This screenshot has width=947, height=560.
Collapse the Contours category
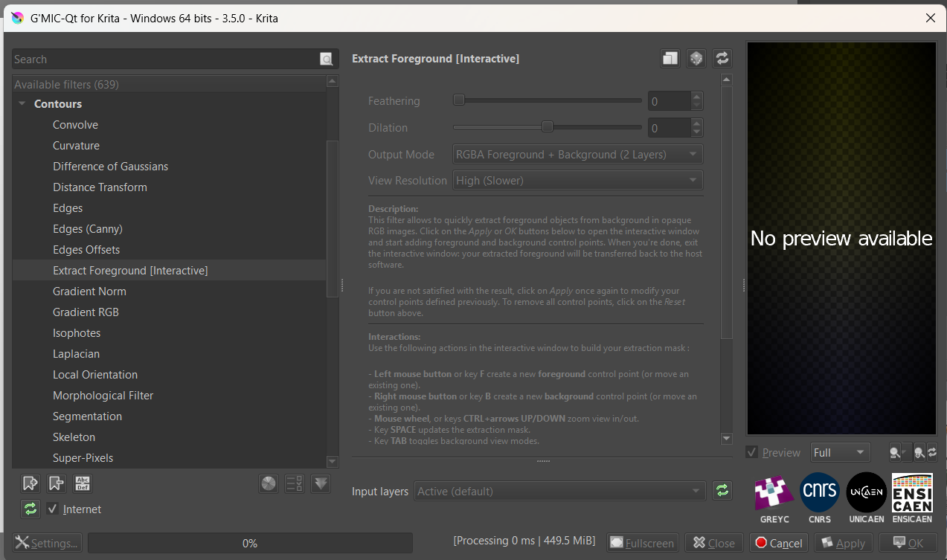pos(22,104)
